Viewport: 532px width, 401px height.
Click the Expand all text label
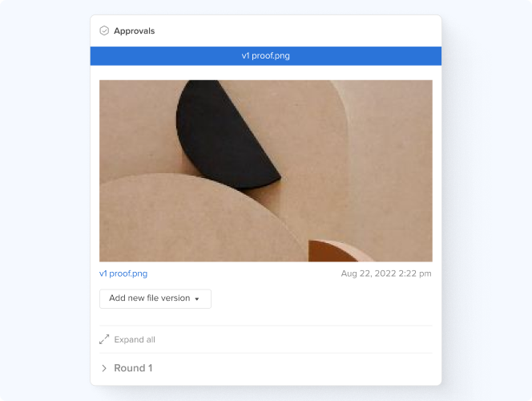[135, 339]
